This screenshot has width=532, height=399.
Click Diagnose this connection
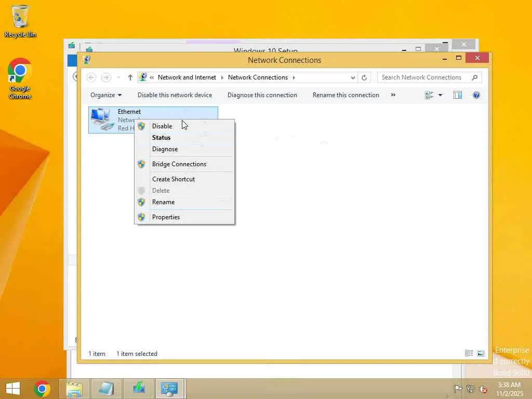click(x=262, y=96)
